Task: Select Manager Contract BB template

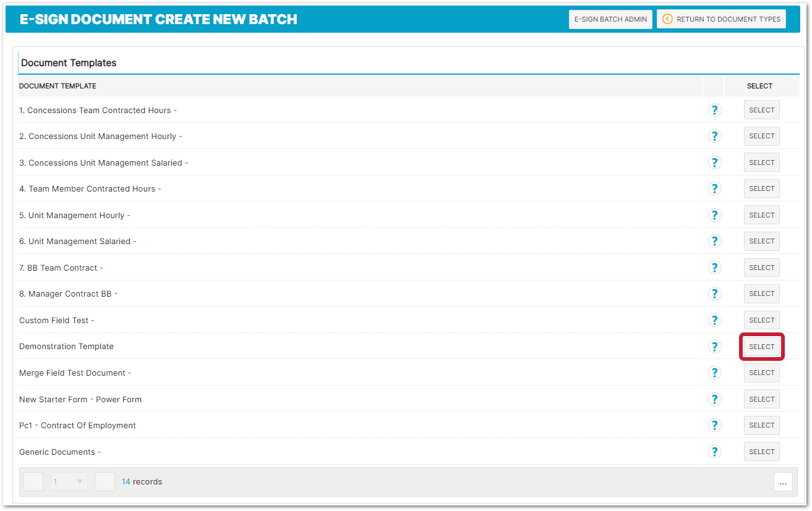Action: [x=761, y=294]
